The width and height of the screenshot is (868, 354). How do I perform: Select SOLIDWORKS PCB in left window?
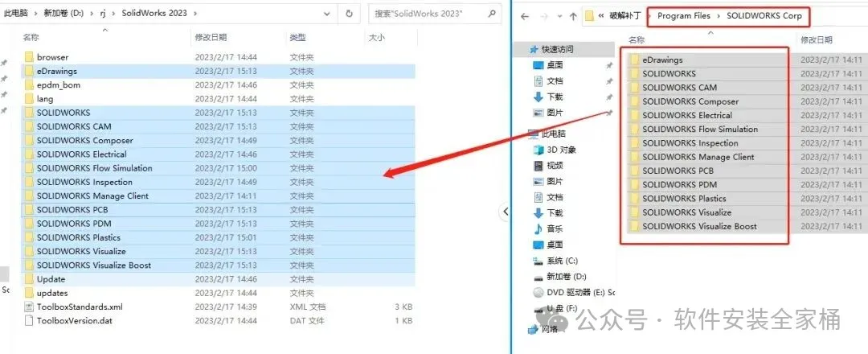pyautogui.click(x=219, y=209)
